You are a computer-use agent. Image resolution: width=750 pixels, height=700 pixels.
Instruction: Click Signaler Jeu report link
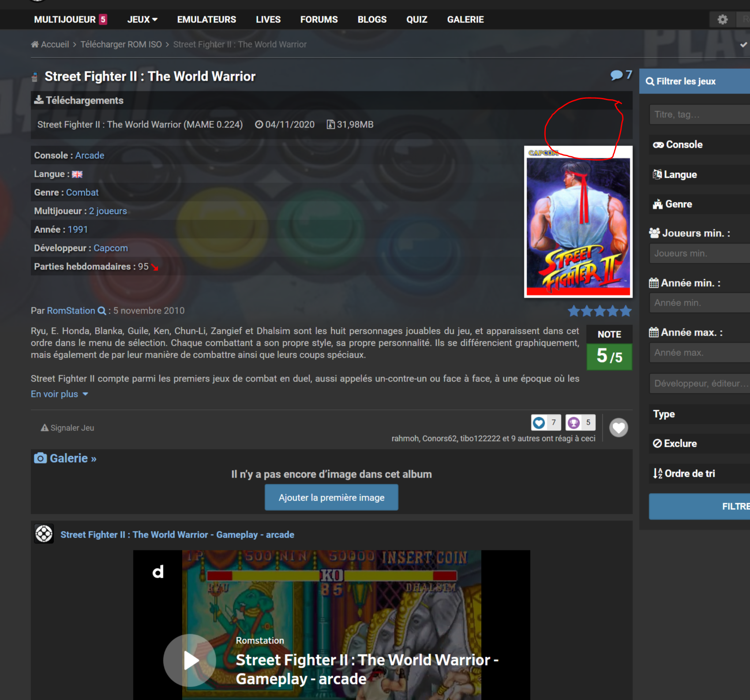(x=67, y=427)
